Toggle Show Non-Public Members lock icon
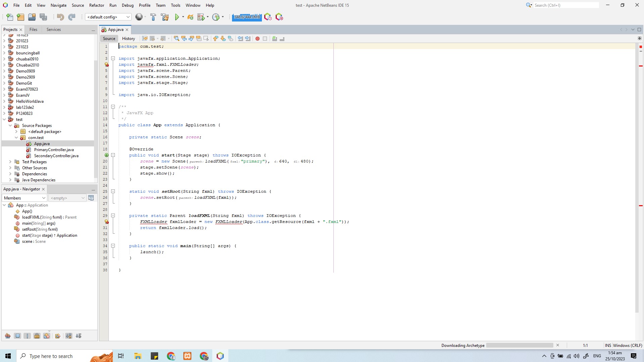Viewport: 644px width, 362px height. [x=37, y=336]
